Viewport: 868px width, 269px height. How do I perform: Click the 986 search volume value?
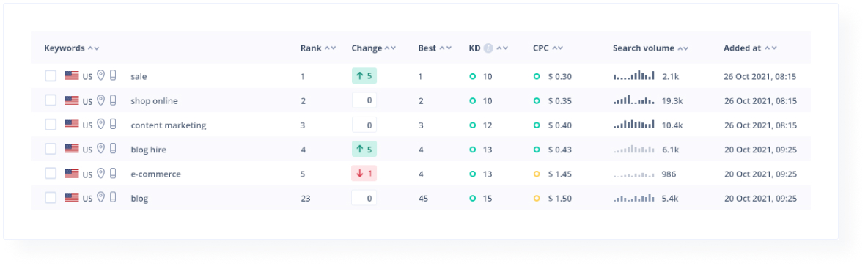[x=669, y=174]
